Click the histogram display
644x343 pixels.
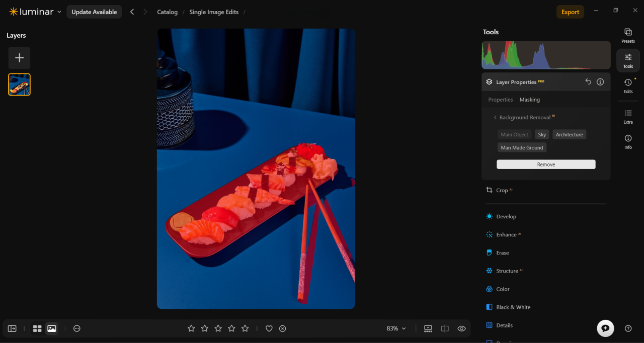[546, 55]
